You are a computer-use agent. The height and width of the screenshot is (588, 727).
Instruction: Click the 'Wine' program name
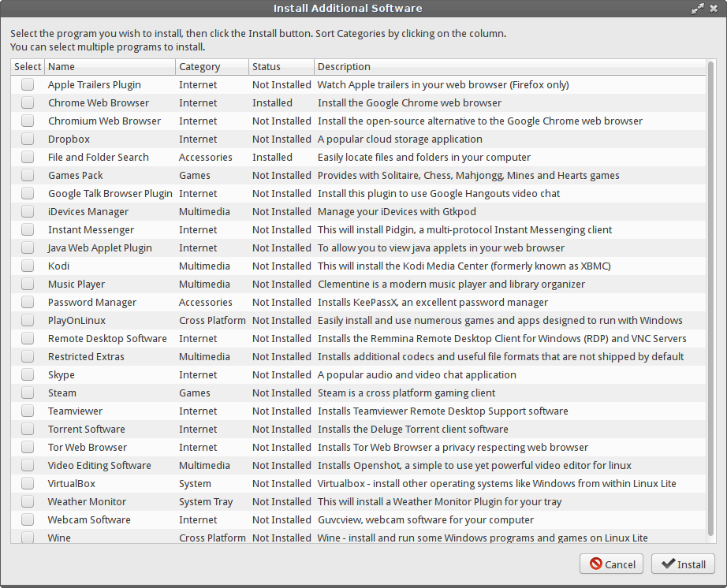pyautogui.click(x=59, y=538)
